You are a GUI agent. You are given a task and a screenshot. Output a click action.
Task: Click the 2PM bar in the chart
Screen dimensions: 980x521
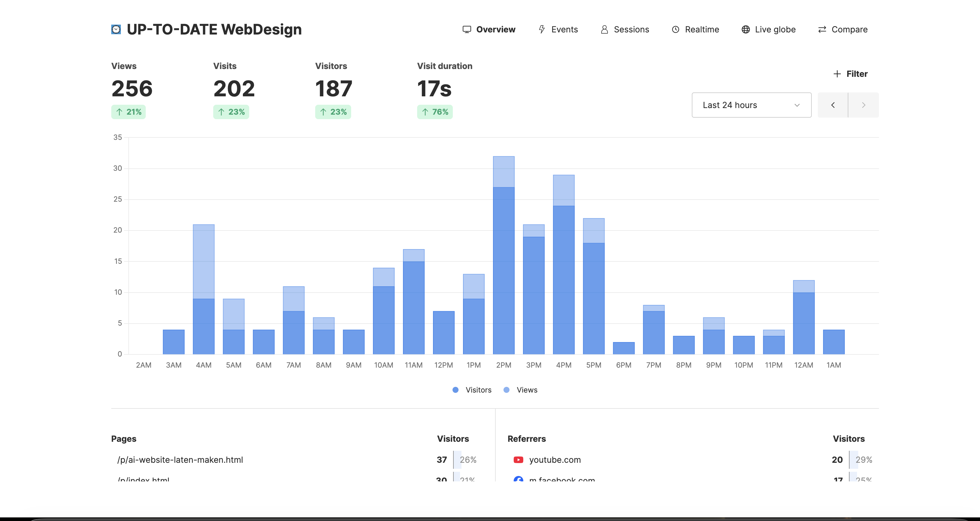pyautogui.click(x=504, y=255)
